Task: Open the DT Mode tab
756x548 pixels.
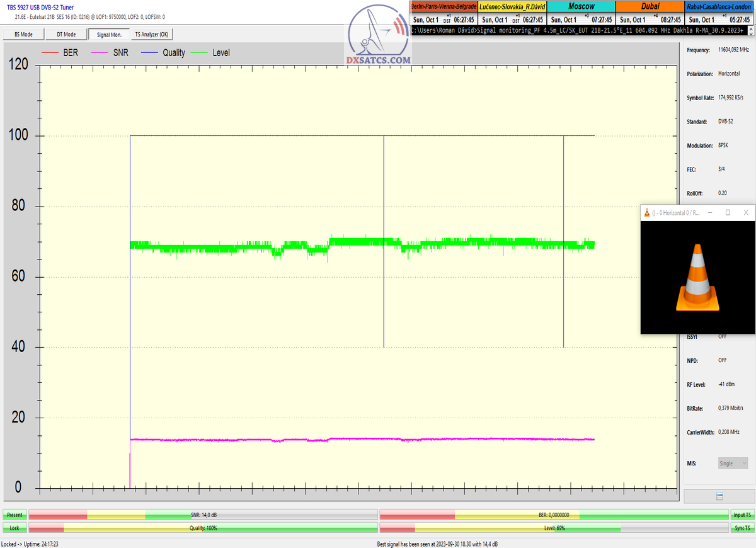Action: pos(66,35)
